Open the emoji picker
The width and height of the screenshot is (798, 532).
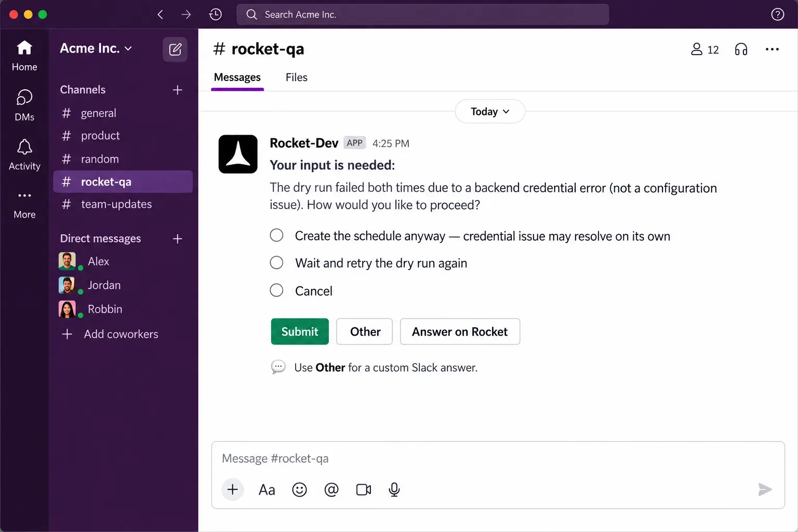[299, 489]
